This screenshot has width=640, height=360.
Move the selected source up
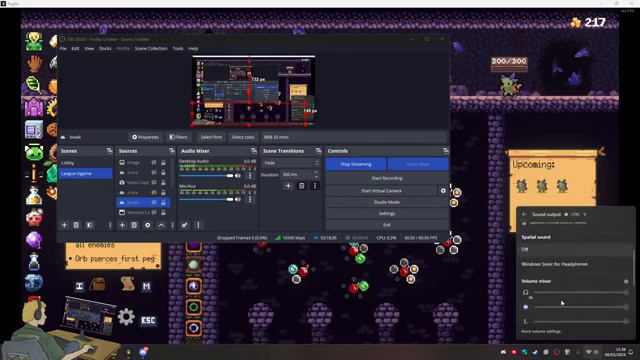click(x=161, y=225)
